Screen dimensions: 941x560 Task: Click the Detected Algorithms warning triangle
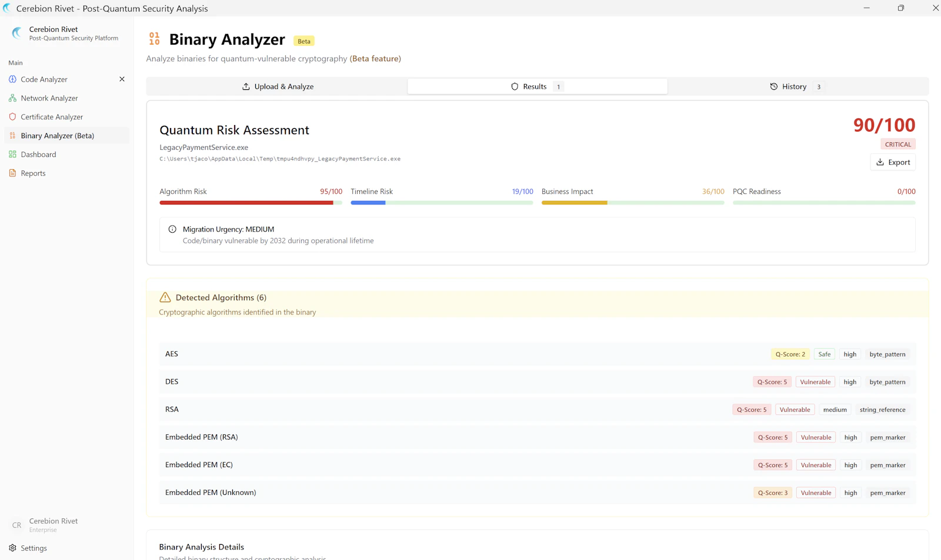pos(165,297)
